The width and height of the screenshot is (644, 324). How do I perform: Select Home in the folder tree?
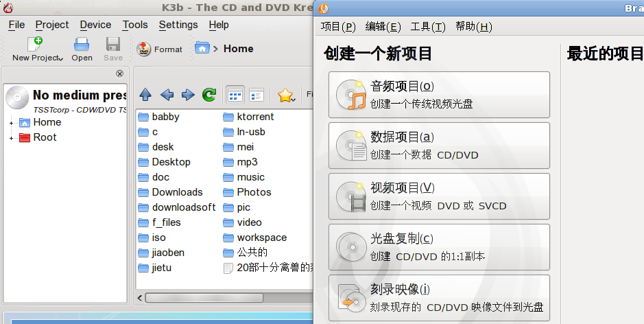pos(40,122)
